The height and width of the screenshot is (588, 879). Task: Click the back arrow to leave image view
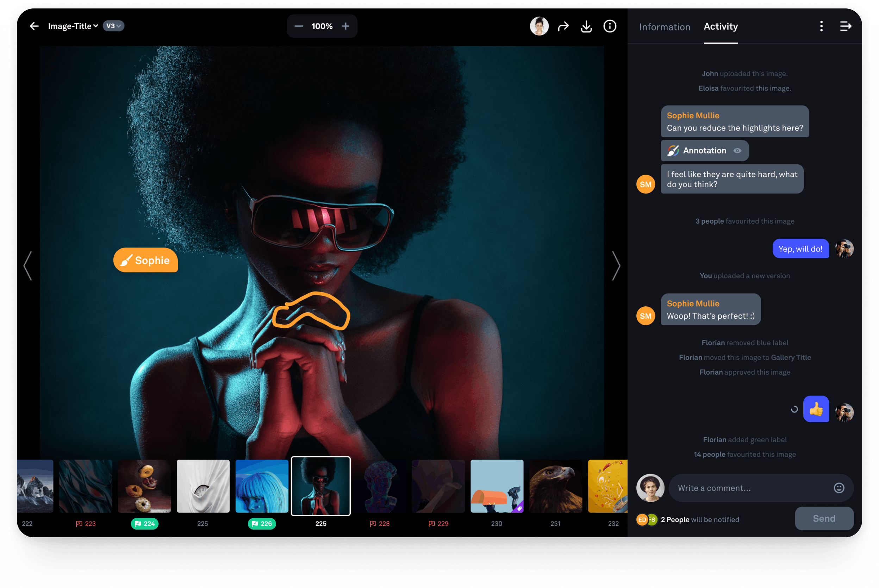pos(34,26)
